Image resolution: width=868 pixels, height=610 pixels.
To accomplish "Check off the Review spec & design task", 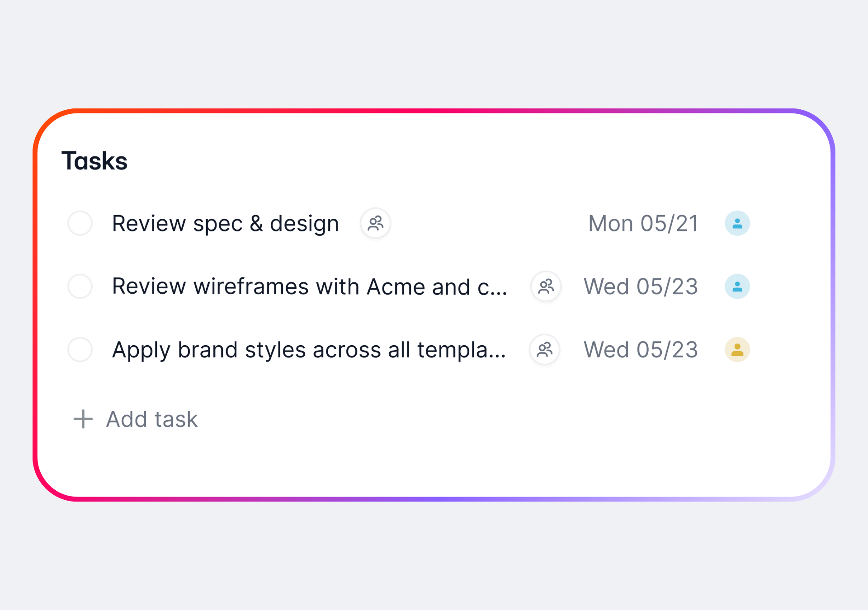I will tap(80, 223).
